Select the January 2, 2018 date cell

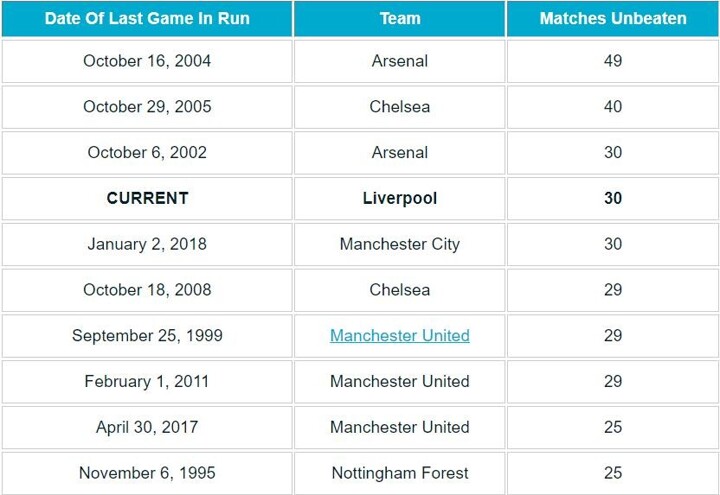point(147,244)
